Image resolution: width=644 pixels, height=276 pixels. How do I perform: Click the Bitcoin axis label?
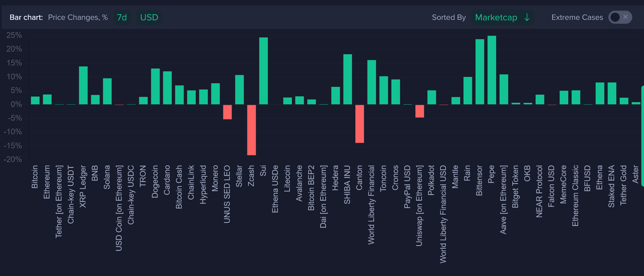pyautogui.click(x=35, y=176)
